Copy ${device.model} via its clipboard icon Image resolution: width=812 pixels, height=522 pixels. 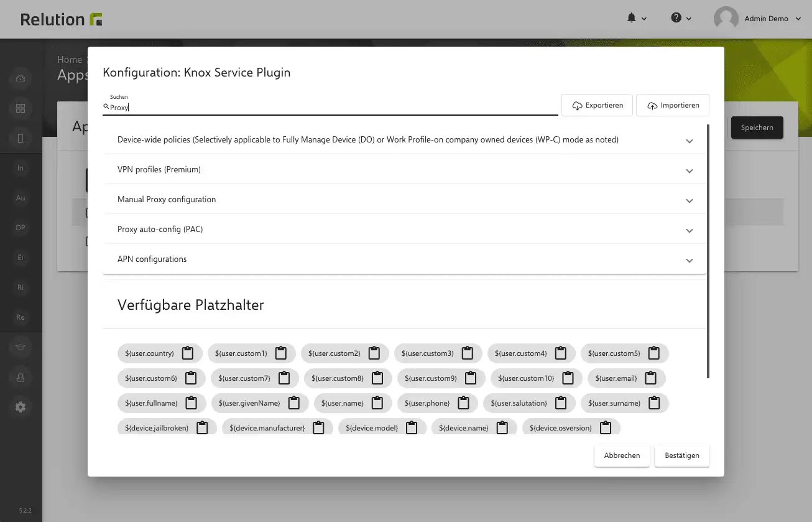412,428
